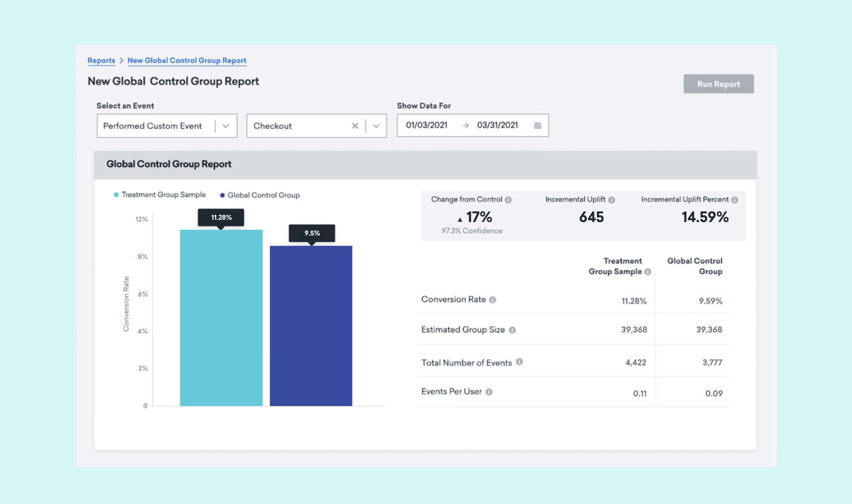
Task: Expand the Checkout event dropdown arrow
Action: (376, 126)
